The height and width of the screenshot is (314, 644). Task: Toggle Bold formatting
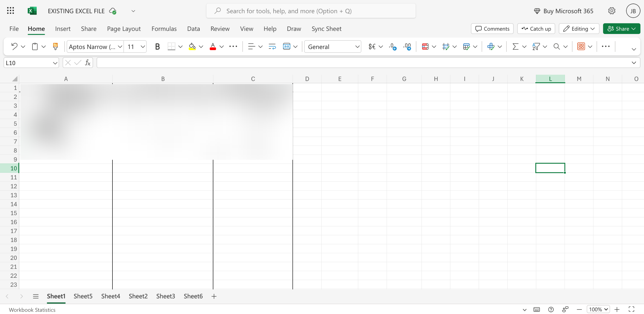[157, 47]
